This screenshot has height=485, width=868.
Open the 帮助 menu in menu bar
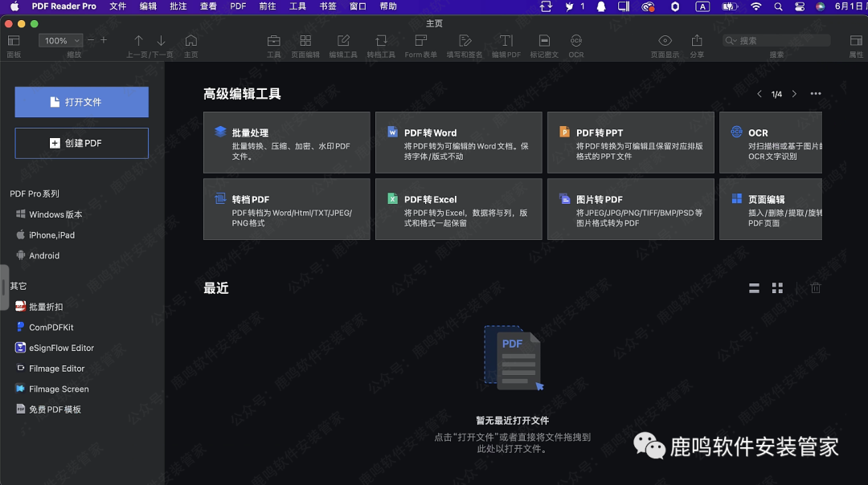point(387,7)
